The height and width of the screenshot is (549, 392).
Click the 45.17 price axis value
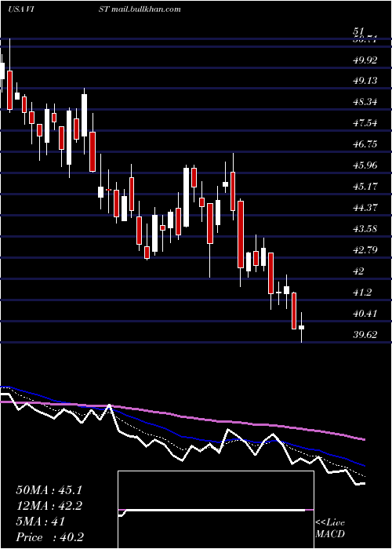pyautogui.click(x=365, y=187)
